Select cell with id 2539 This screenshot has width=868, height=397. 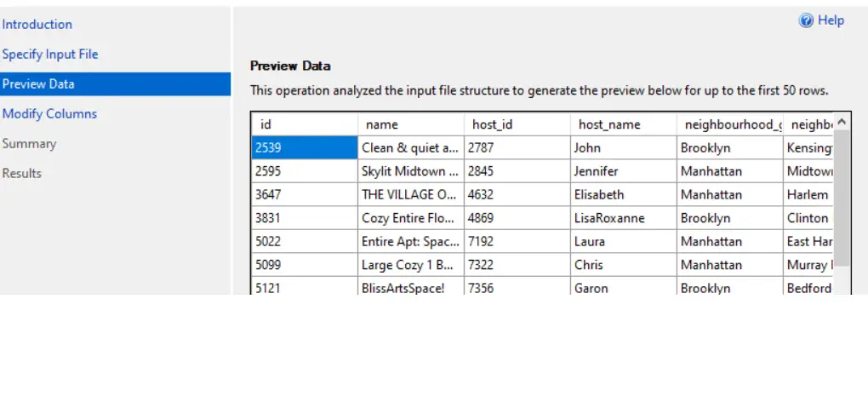(305, 148)
